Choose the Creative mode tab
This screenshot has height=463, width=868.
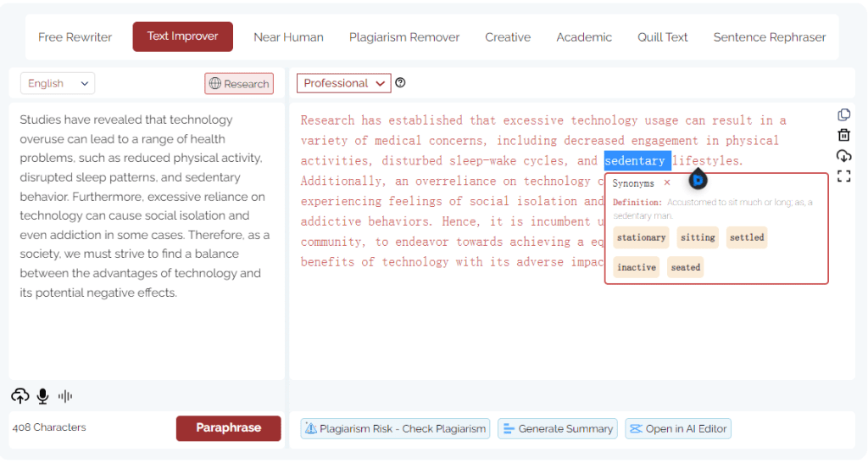click(x=508, y=37)
